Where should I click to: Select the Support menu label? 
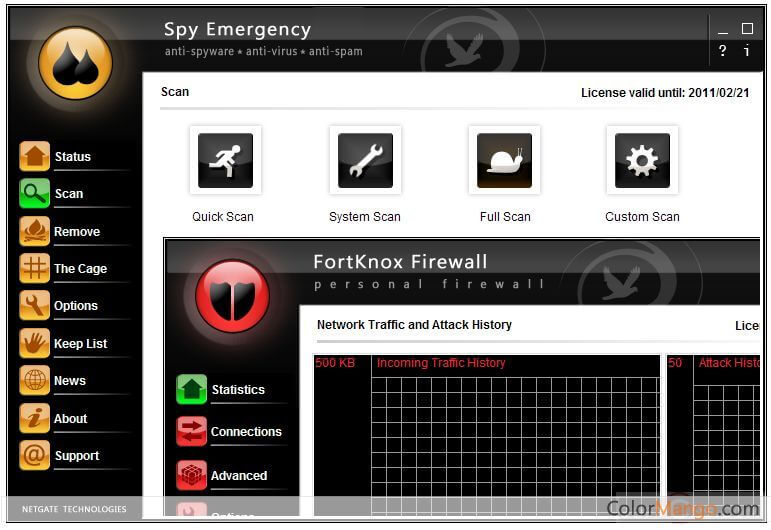(77, 456)
